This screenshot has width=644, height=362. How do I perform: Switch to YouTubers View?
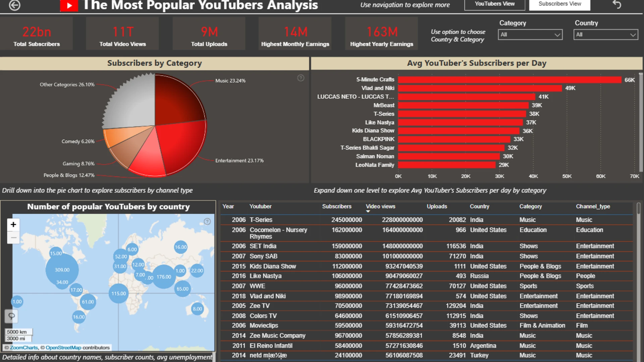click(495, 4)
